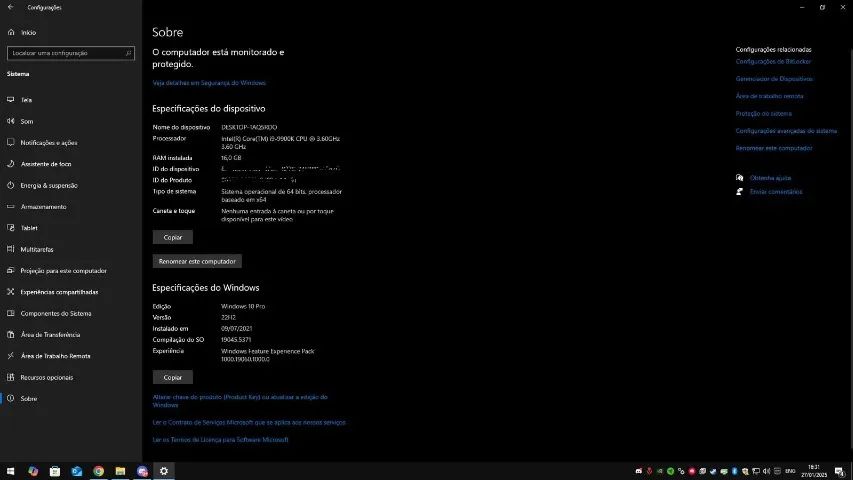Open Contrato de Serviços Microsoft link
This screenshot has height=480, width=853.
(x=249, y=422)
